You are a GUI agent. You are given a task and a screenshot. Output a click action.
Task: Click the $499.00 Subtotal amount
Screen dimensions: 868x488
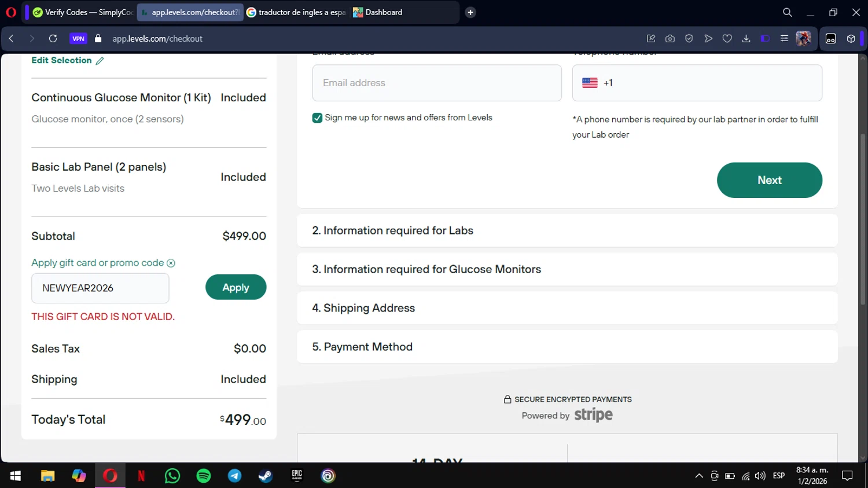click(244, 236)
